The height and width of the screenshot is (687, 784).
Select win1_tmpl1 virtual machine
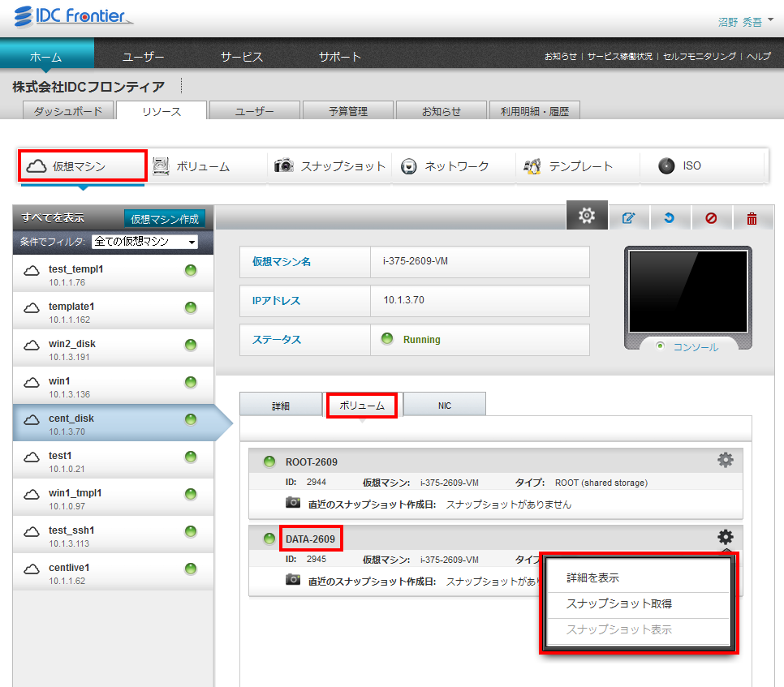click(x=113, y=497)
